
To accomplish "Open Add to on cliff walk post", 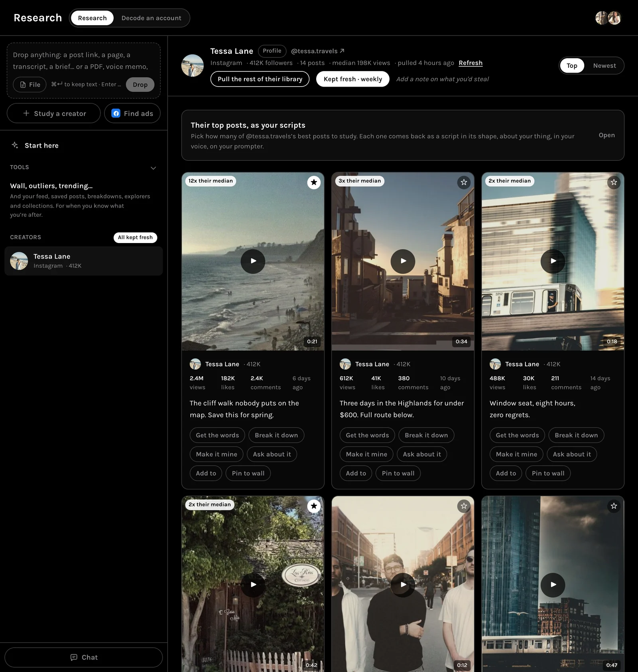I will click(x=206, y=473).
